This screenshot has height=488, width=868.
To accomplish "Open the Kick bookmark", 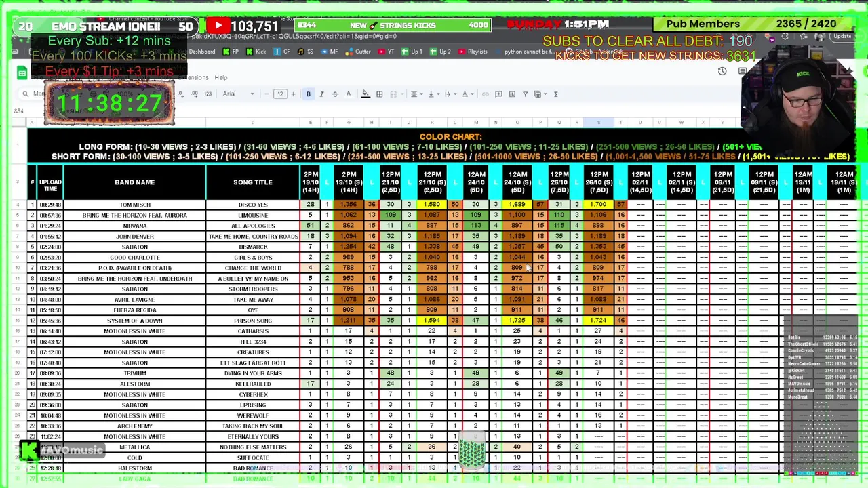I will pyautogui.click(x=256, y=52).
